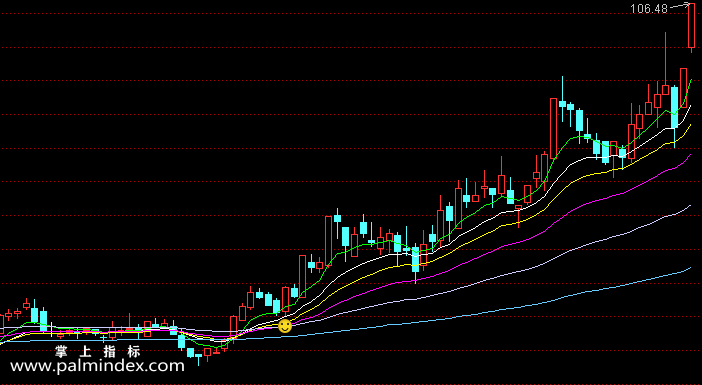
Task: Select the lowest cyan candle above the palmindex URL
Action: [199, 357]
